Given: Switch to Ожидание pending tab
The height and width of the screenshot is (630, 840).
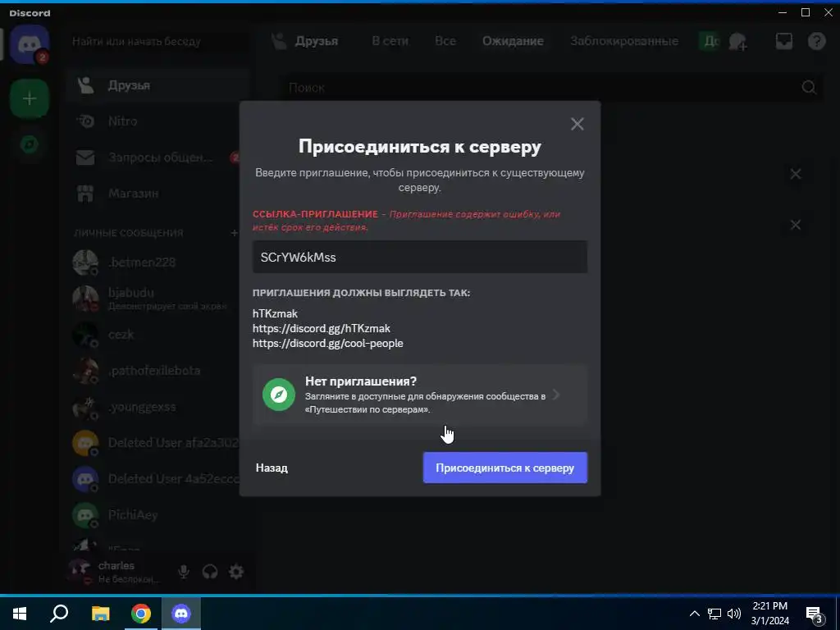Looking at the screenshot, I should [x=513, y=41].
